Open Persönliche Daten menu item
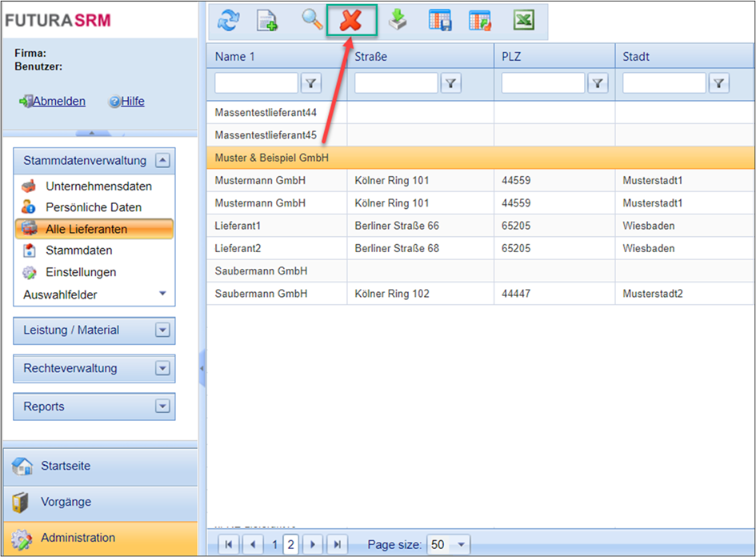 pyautogui.click(x=93, y=207)
